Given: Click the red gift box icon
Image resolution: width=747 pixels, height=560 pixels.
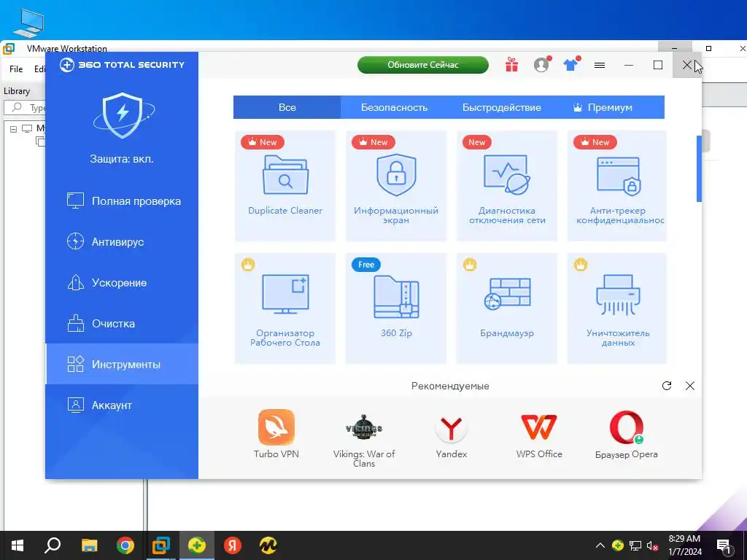Looking at the screenshot, I should coord(511,64).
